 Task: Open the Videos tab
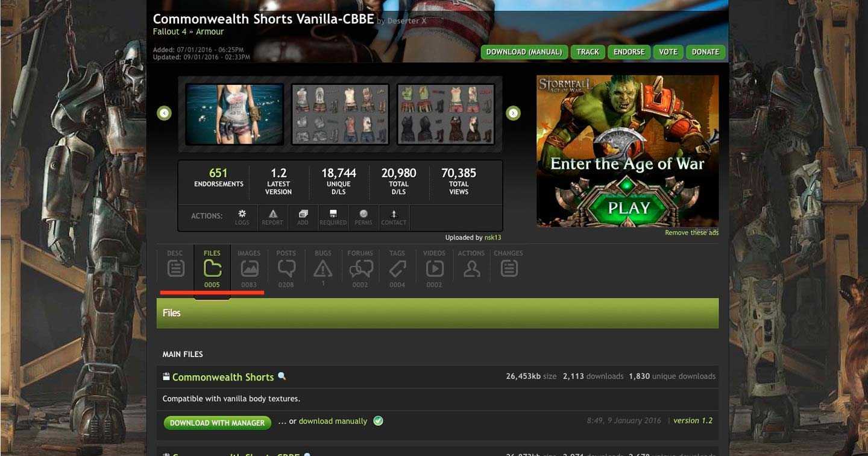(435, 269)
